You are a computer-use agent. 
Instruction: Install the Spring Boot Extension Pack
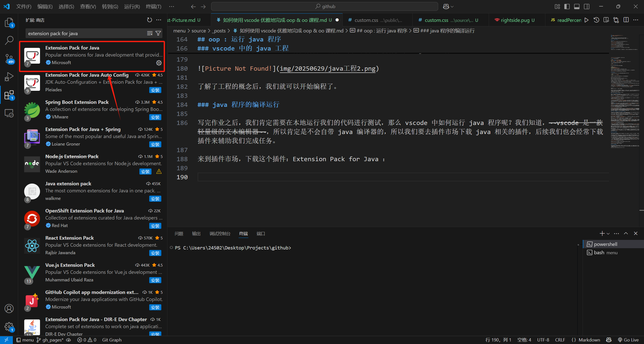point(155,117)
